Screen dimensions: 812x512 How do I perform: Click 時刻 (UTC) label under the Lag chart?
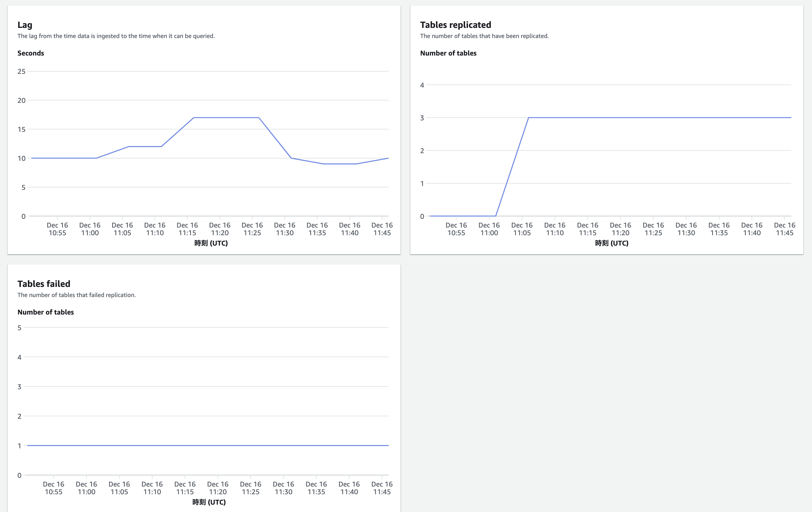[x=211, y=243]
